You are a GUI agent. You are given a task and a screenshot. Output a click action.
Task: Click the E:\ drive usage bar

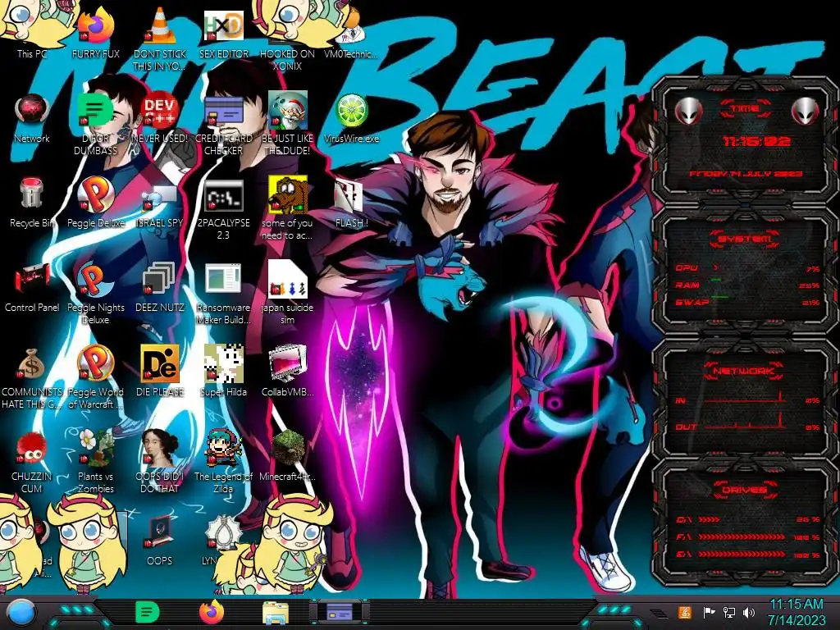[748, 555]
